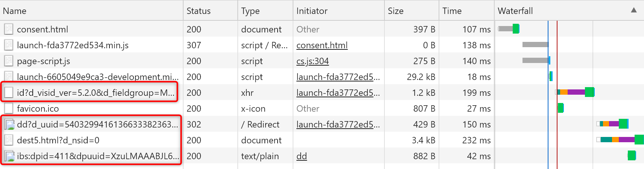
Task: Click the waterfall bar for dest5.html
Action: [621, 140]
